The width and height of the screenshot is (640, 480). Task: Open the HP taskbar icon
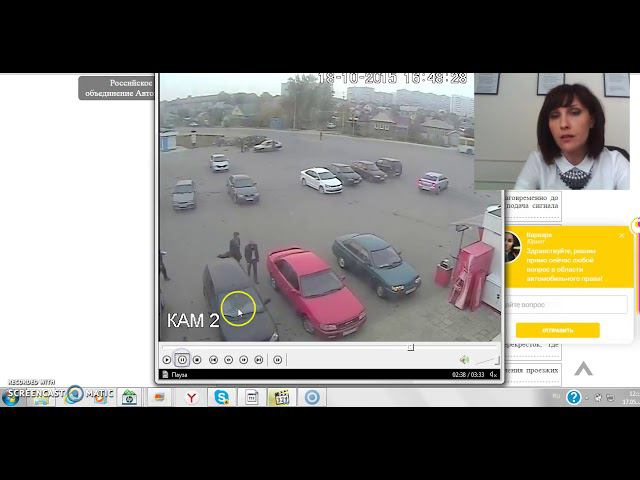[x=129, y=397]
